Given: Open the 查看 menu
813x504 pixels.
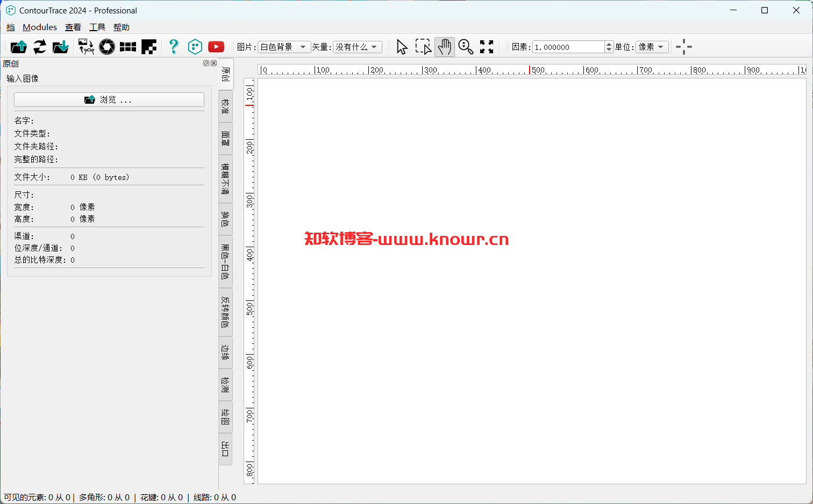Looking at the screenshot, I should point(73,27).
